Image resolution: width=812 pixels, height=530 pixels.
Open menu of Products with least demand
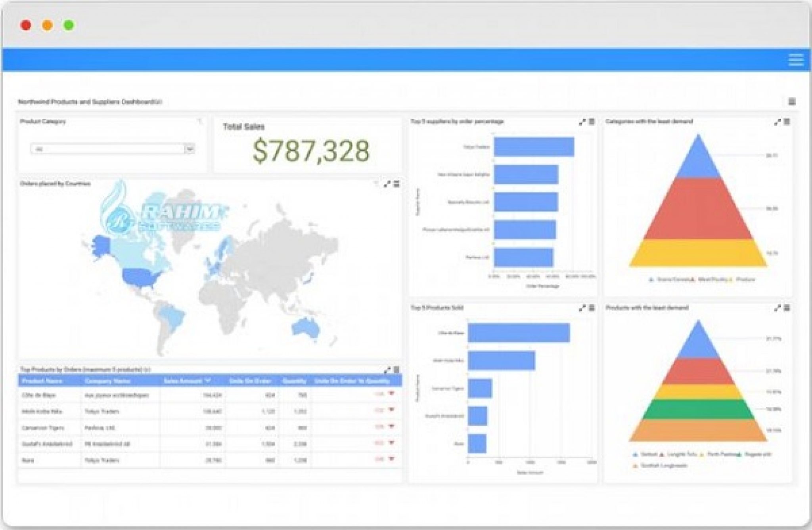point(787,308)
